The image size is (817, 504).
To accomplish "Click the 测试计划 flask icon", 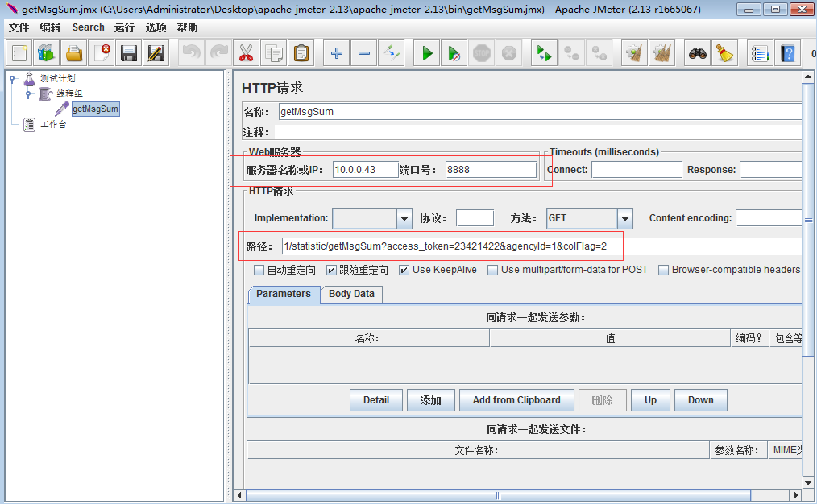I will [29, 79].
